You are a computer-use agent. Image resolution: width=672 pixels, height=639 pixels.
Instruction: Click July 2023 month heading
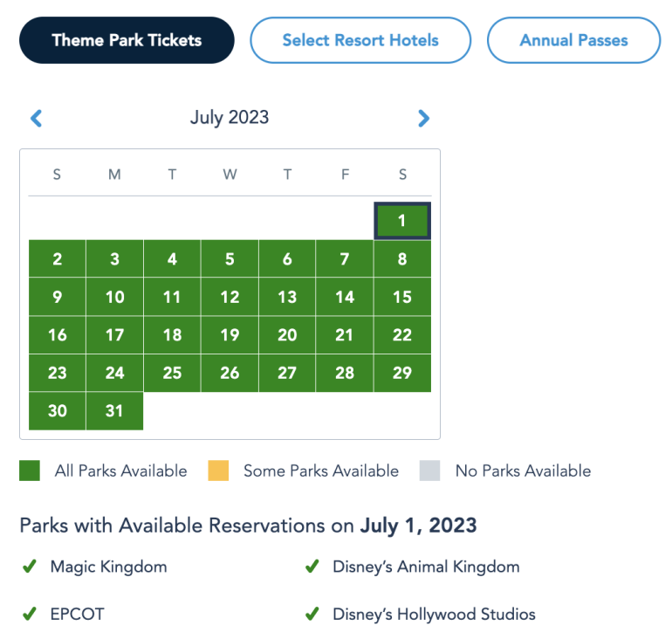(230, 117)
